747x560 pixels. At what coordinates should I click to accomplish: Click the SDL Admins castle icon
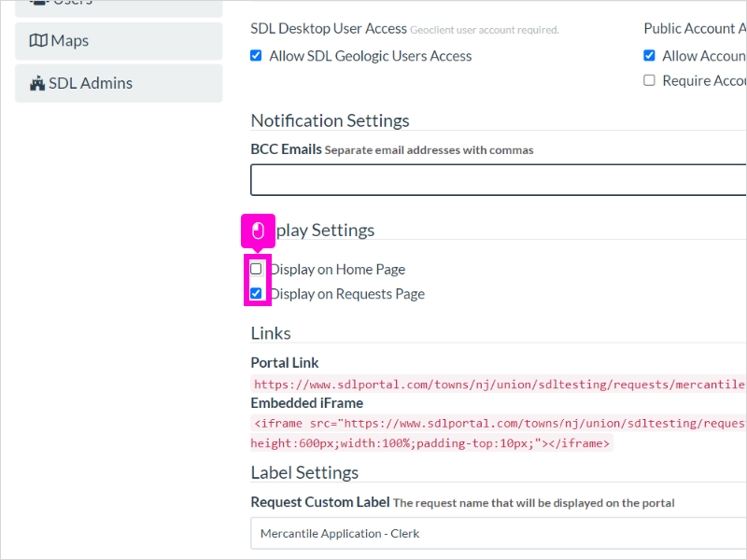37,83
